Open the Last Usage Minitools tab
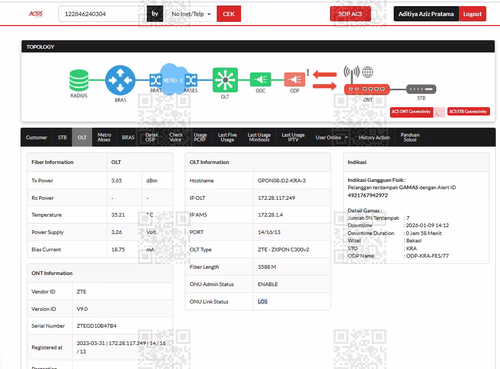Image resolution: width=500 pixels, height=369 pixels. point(259,137)
